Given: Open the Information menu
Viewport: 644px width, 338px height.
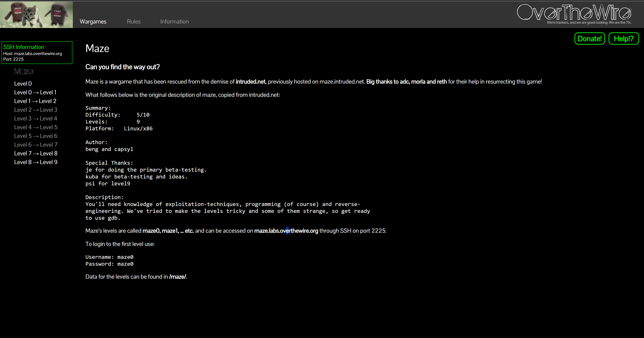Looking at the screenshot, I should point(174,21).
